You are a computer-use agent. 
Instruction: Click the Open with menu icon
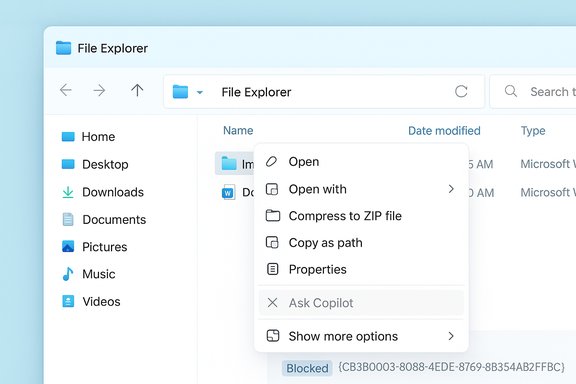pos(272,189)
